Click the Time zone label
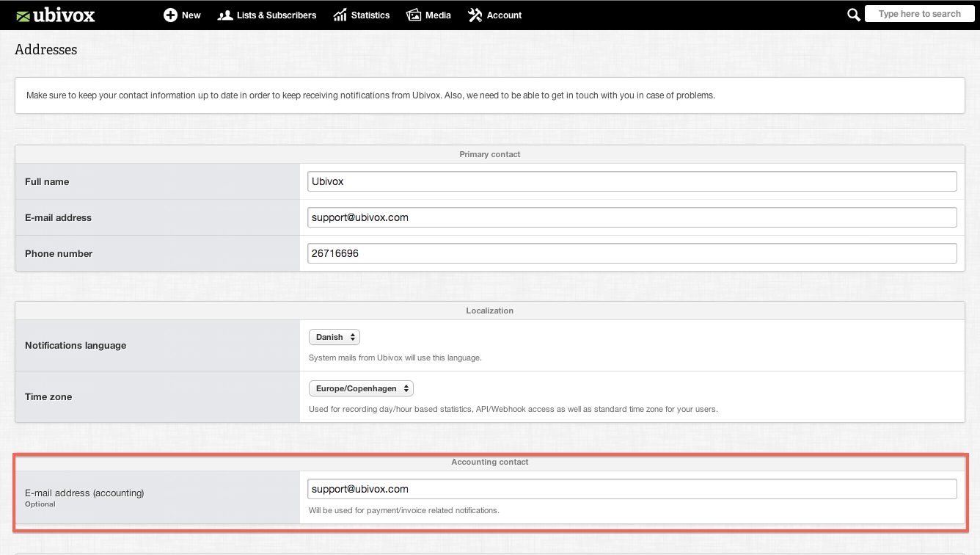The height and width of the screenshot is (555, 980). tap(48, 396)
